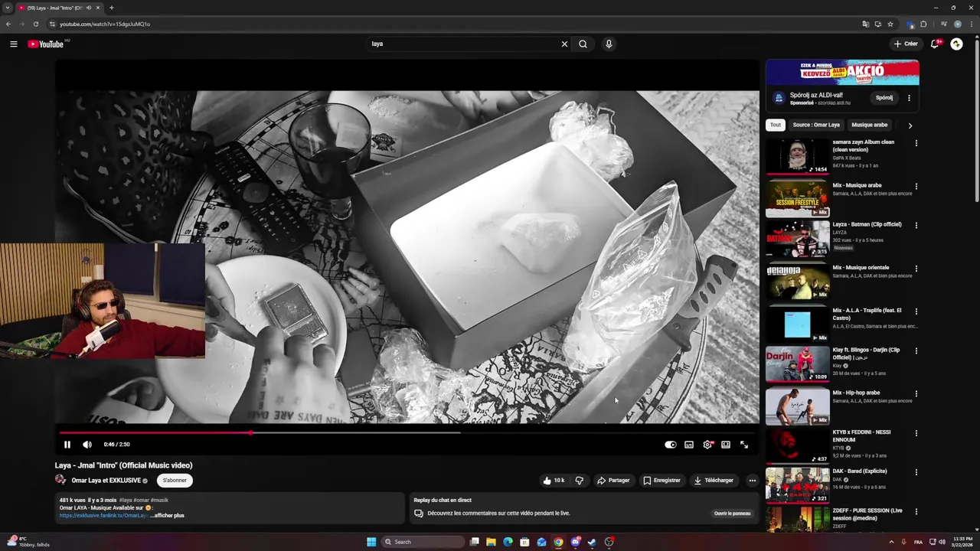Share the video via Partager
Viewport: 980px width, 551px height.
(x=613, y=481)
